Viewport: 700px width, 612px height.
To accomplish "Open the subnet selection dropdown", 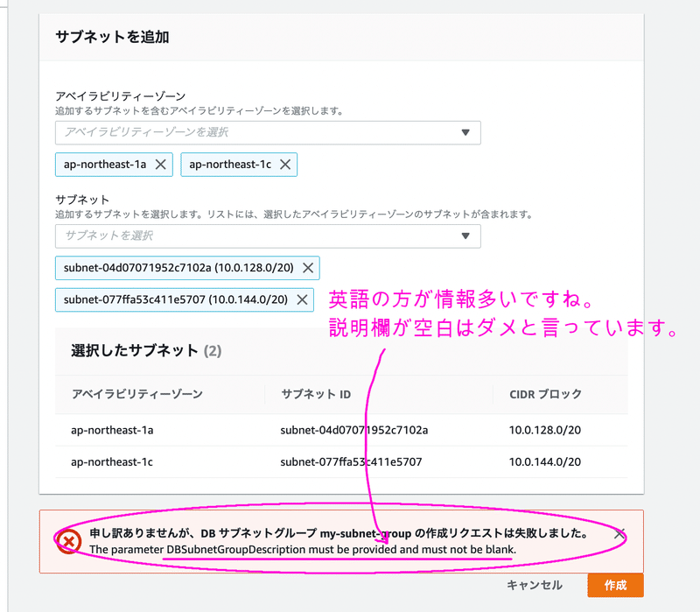I will (268, 236).
